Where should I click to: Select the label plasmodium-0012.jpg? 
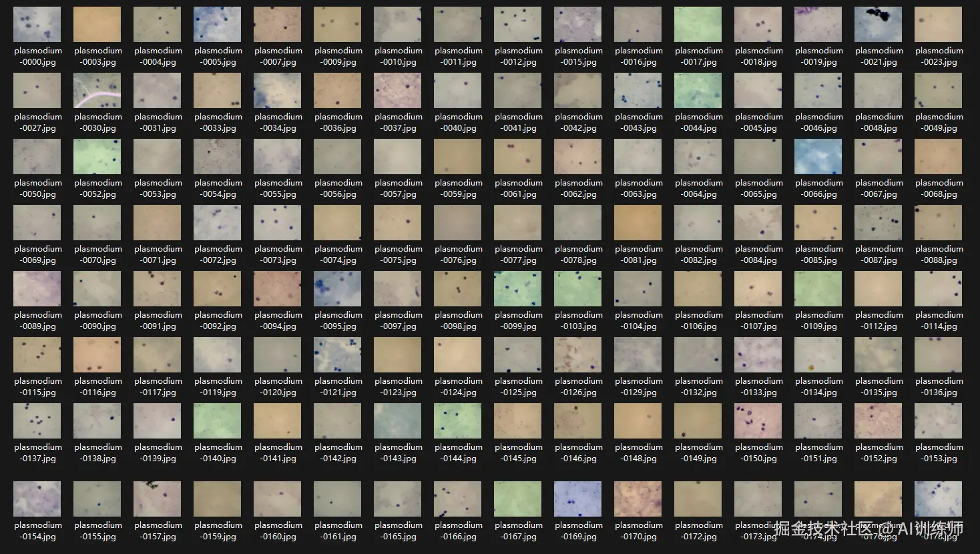(x=519, y=56)
